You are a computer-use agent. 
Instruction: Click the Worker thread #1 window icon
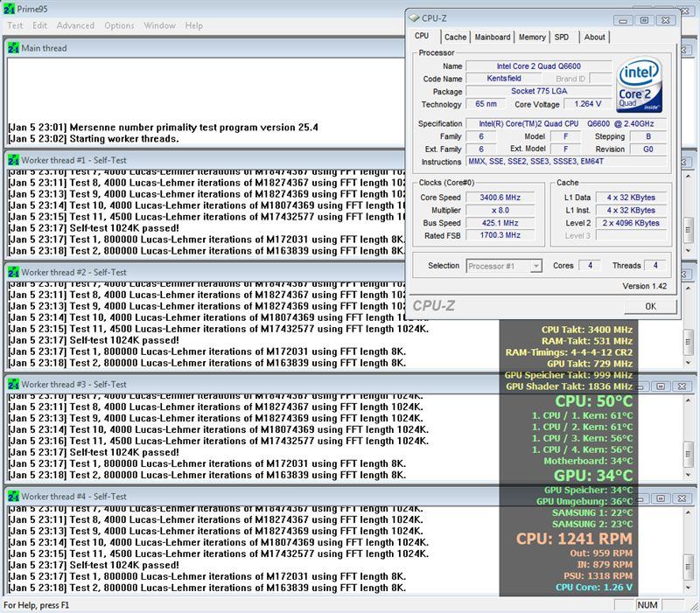tap(13, 160)
